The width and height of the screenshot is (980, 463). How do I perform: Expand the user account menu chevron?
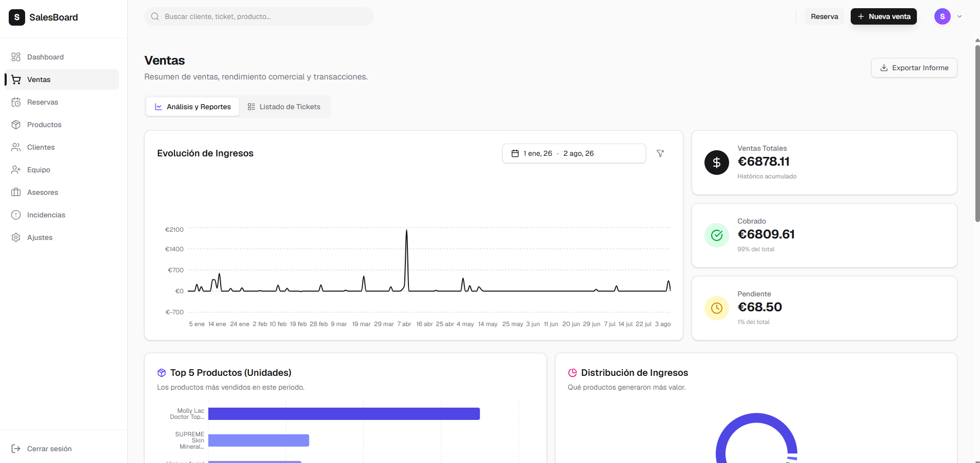pos(959,16)
